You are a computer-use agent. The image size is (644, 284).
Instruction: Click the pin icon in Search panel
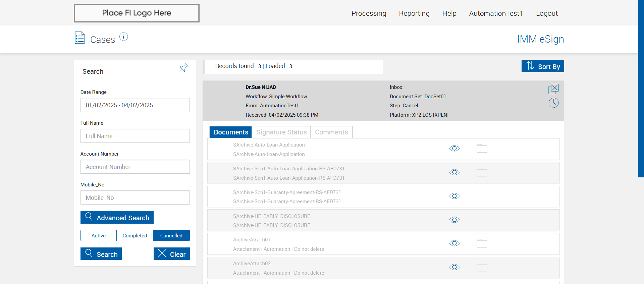pyautogui.click(x=183, y=68)
